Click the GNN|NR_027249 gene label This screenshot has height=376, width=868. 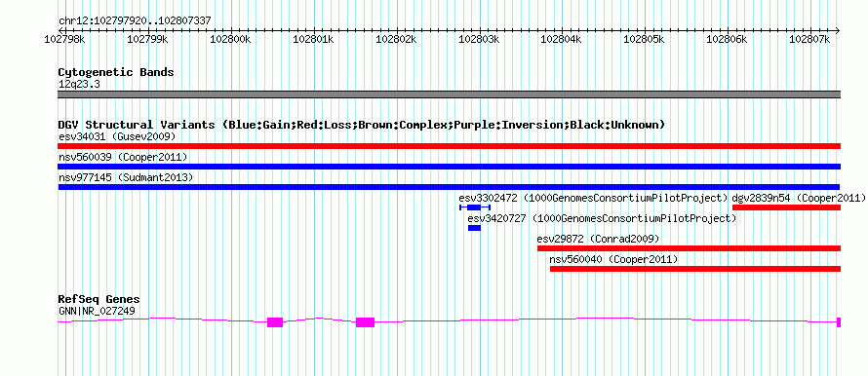pyautogui.click(x=97, y=312)
